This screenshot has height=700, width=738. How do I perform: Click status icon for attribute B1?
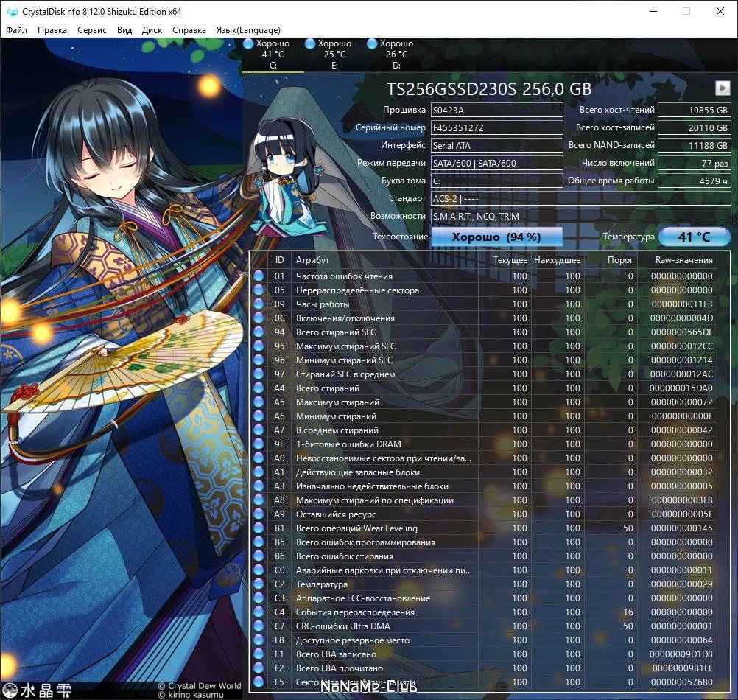(259, 528)
